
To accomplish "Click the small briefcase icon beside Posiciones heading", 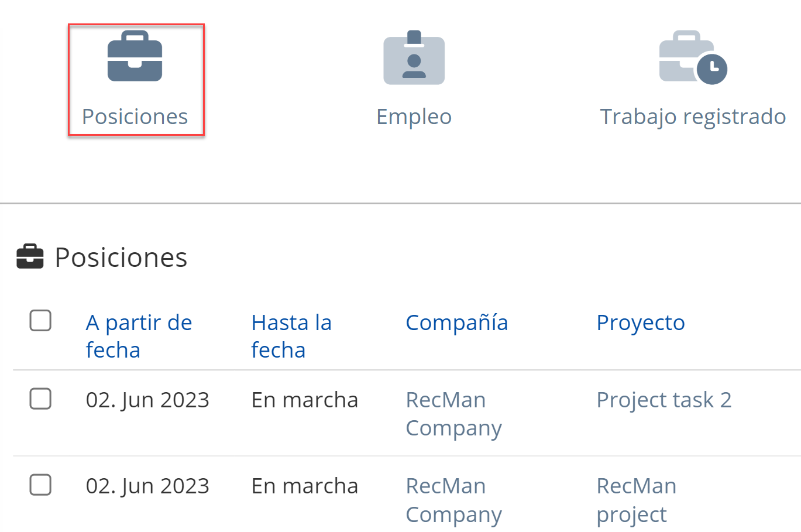I will [x=30, y=257].
